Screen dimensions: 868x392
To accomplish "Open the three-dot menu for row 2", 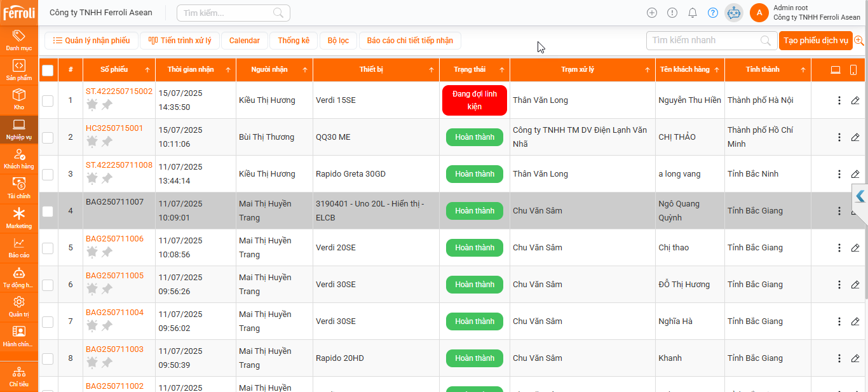I will coord(839,137).
